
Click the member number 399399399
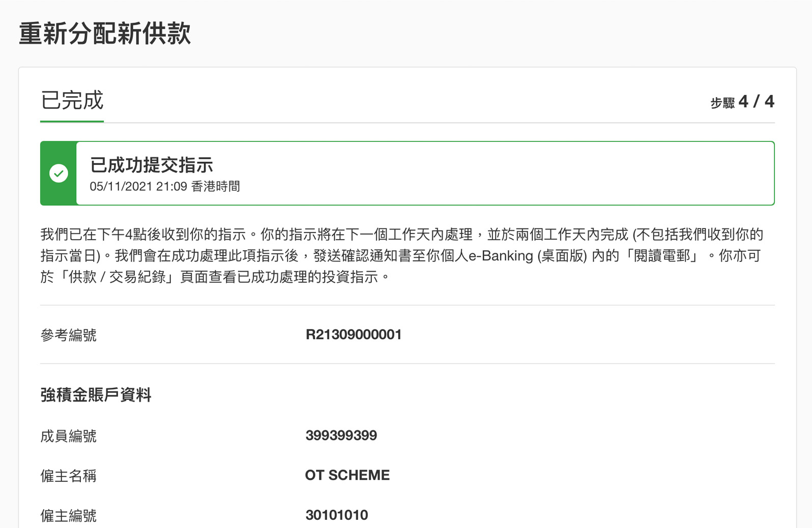(341, 435)
